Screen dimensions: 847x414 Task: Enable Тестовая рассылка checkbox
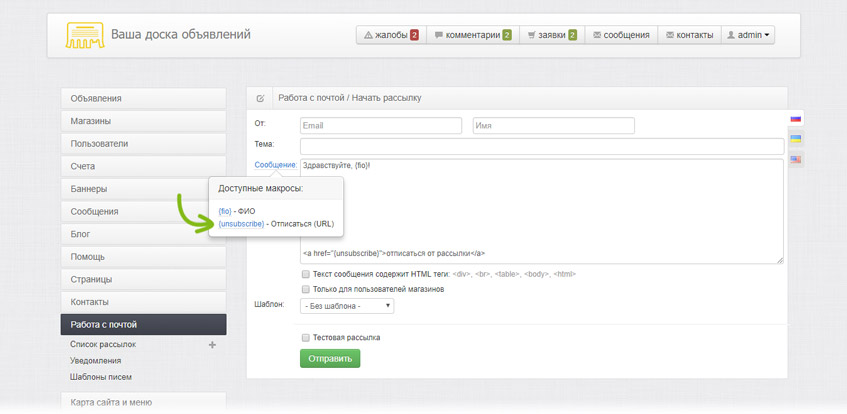pos(306,337)
